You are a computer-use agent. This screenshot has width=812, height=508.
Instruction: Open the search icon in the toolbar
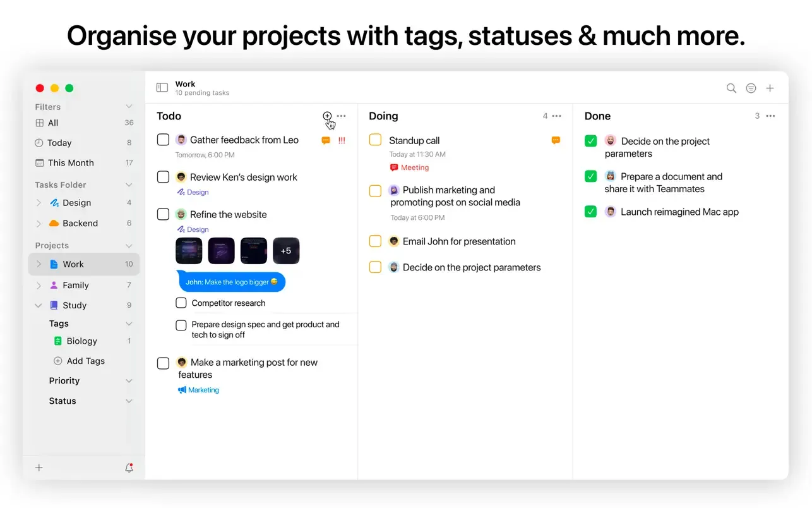(x=731, y=88)
